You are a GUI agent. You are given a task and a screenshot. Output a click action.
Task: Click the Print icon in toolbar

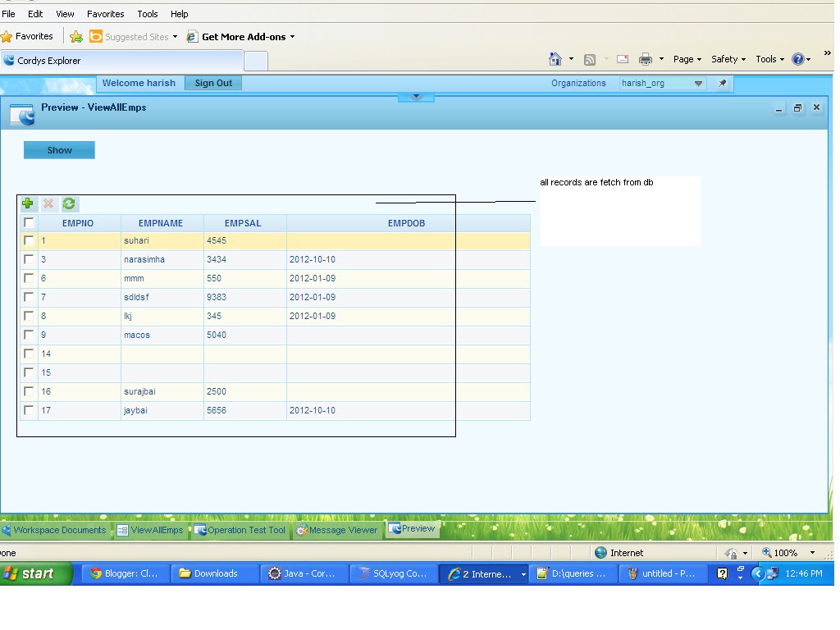pos(646,59)
